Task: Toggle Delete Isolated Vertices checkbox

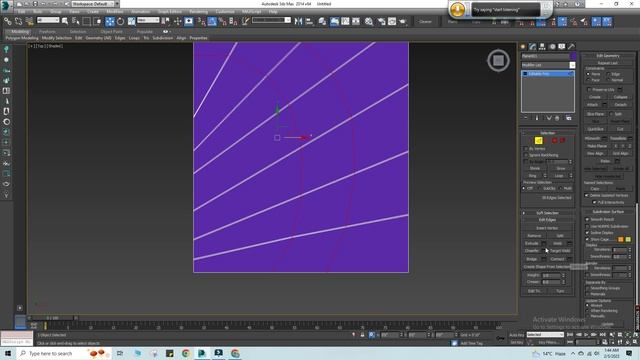Action: (587, 196)
